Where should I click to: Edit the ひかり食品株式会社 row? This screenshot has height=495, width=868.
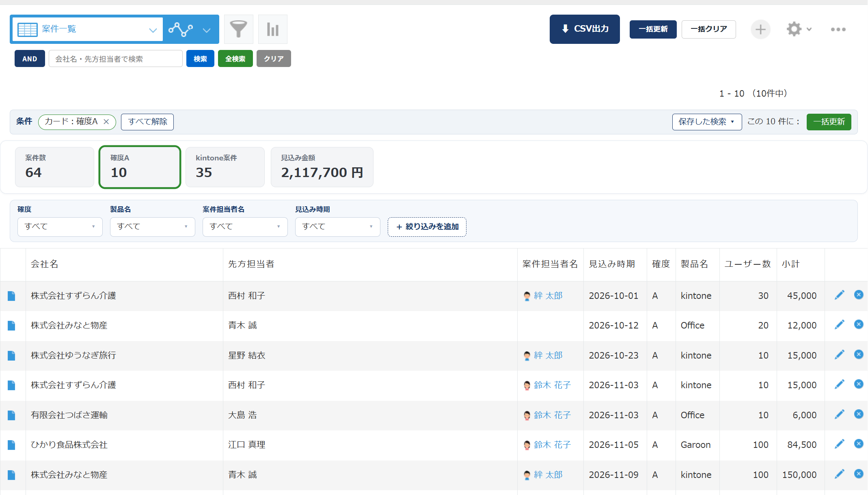coord(840,444)
